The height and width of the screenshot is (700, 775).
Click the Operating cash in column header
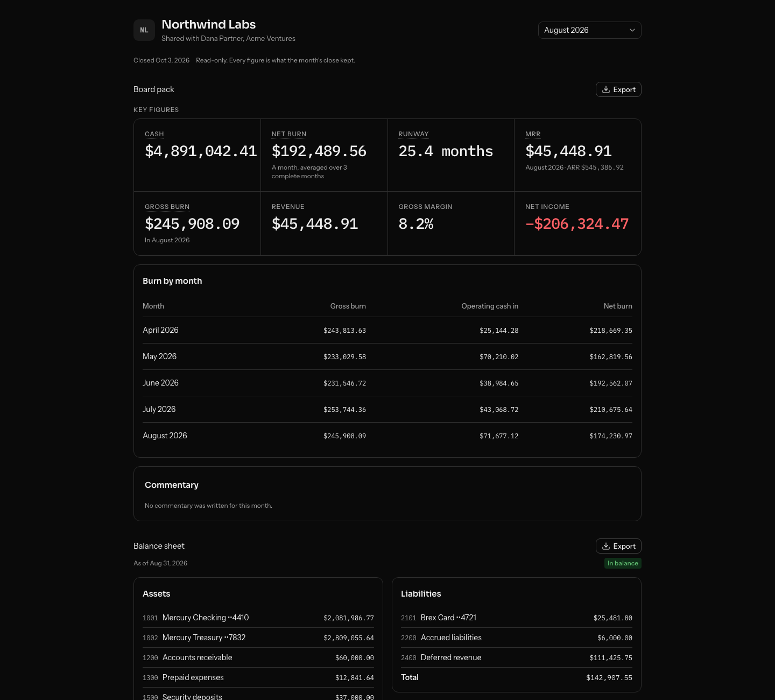(490, 306)
